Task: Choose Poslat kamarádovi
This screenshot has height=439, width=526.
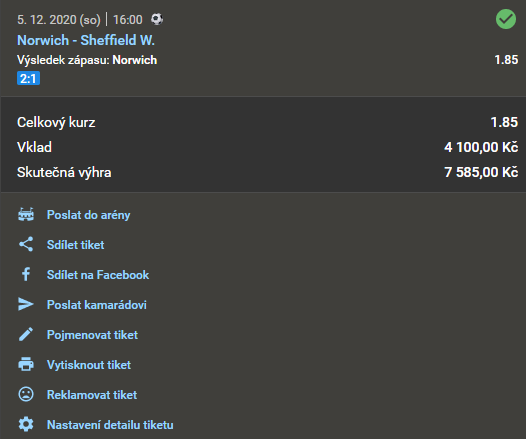Action: coord(97,305)
